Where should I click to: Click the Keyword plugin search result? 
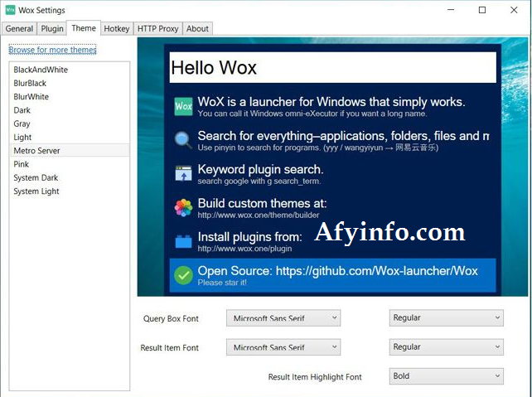pyautogui.click(x=332, y=173)
